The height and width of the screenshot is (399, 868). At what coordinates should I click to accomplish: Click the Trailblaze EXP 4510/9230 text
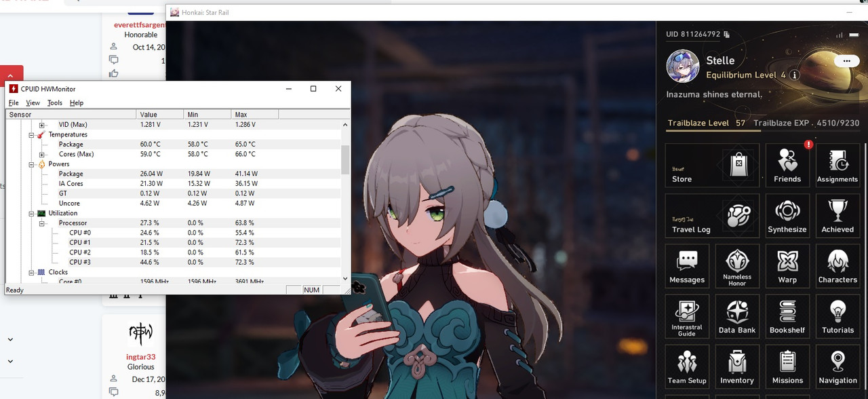tap(806, 123)
